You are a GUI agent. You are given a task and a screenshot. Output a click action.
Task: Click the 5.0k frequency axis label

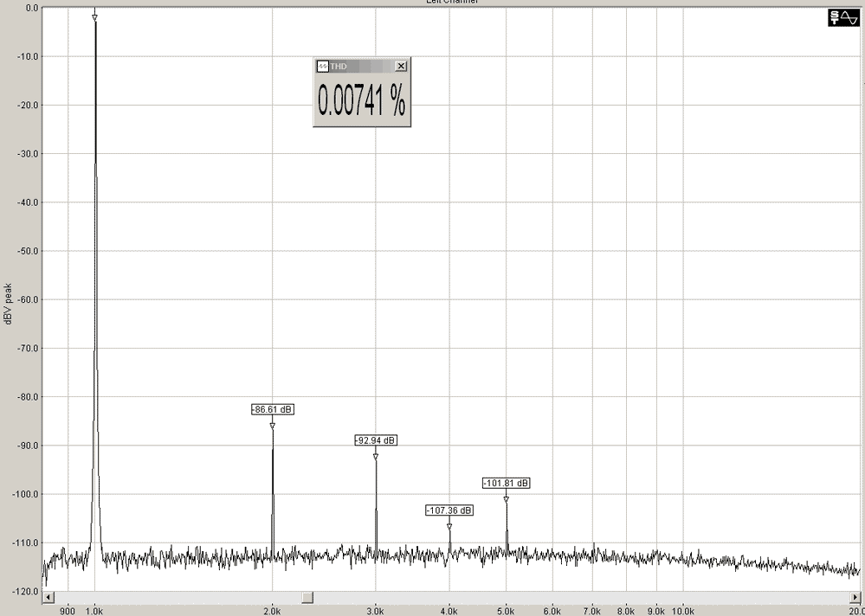click(x=507, y=611)
